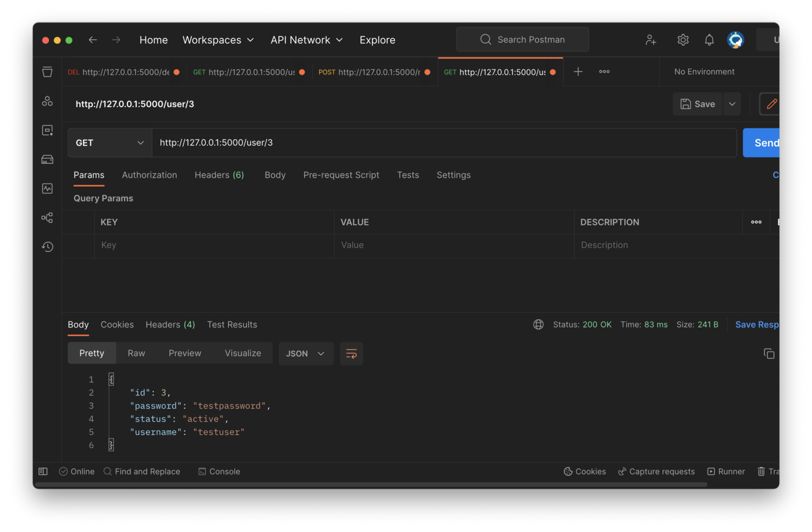Click the request URL input field
Viewport: 812px width, 532px height.
click(x=444, y=143)
